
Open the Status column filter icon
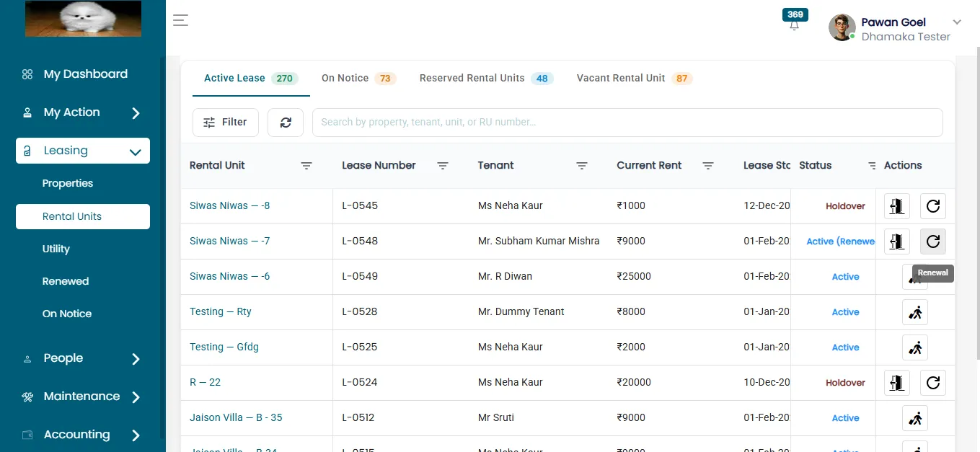click(x=872, y=166)
